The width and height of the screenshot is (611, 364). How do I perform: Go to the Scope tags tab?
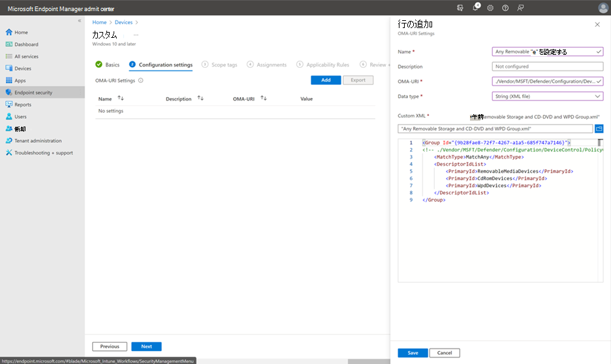coord(219,65)
